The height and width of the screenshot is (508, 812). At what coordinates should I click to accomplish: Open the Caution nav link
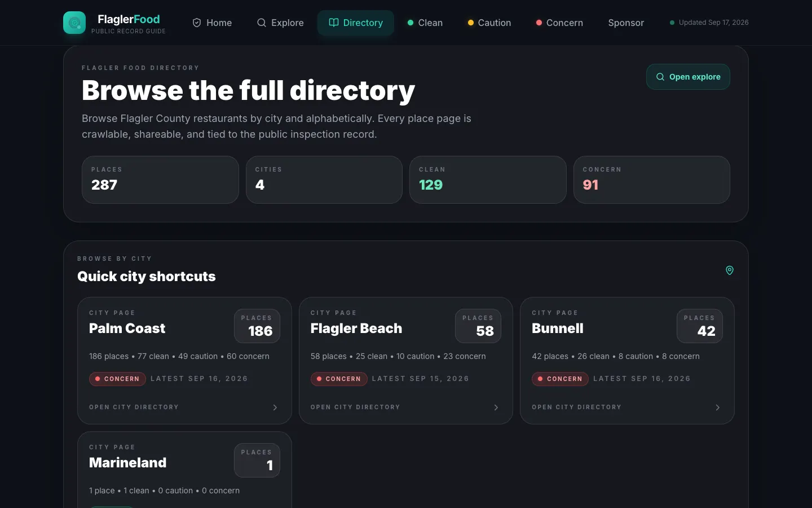pos(489,23)
